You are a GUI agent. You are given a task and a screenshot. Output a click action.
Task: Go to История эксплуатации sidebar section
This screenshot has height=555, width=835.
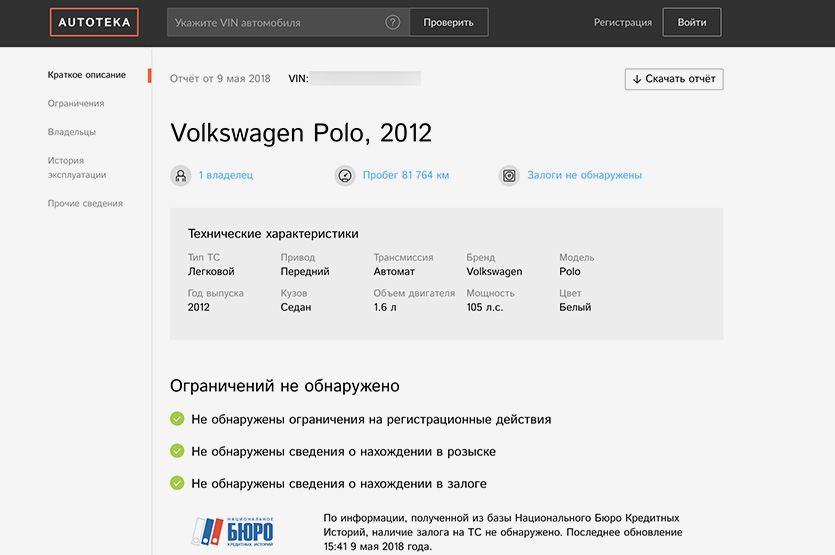[77, 168]
